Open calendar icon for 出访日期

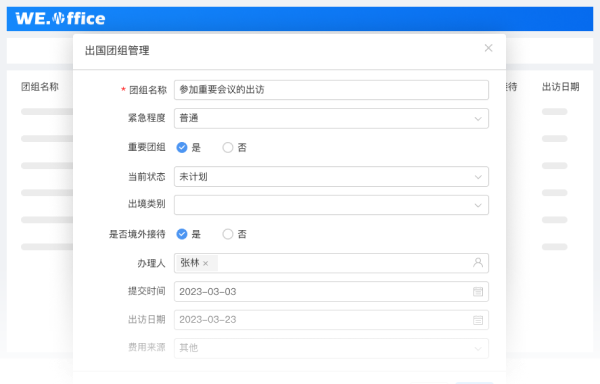coord(478,320)
